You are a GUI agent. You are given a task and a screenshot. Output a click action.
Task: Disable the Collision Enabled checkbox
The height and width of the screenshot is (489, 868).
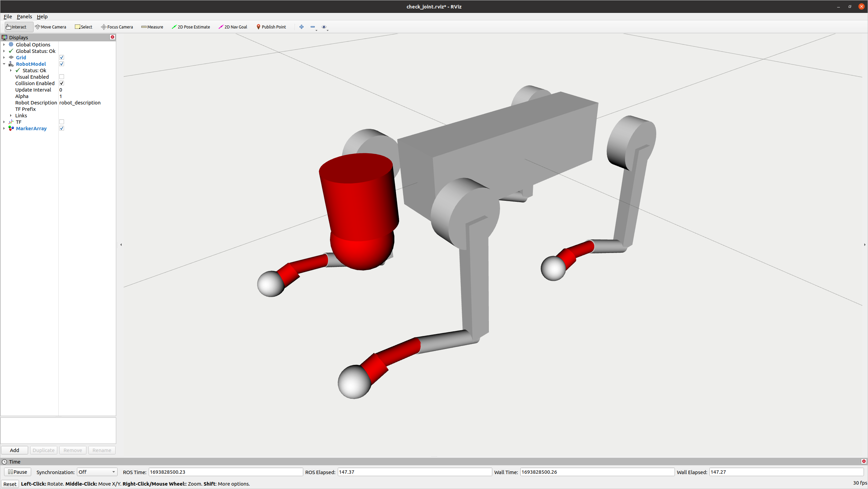[62, 83]
